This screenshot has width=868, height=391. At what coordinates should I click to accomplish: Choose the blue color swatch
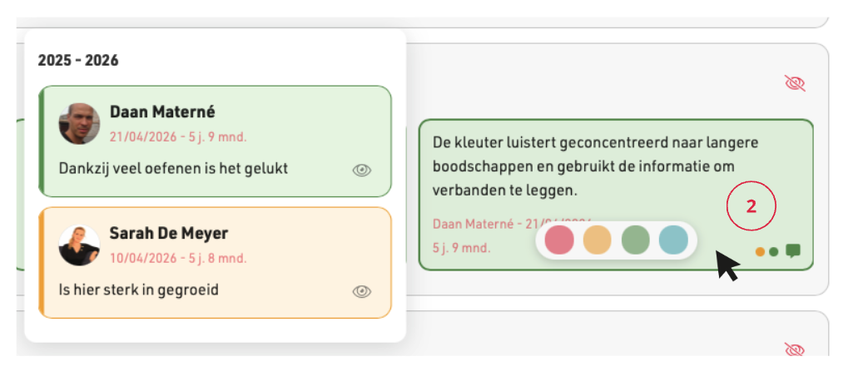[x=674, y=240]
